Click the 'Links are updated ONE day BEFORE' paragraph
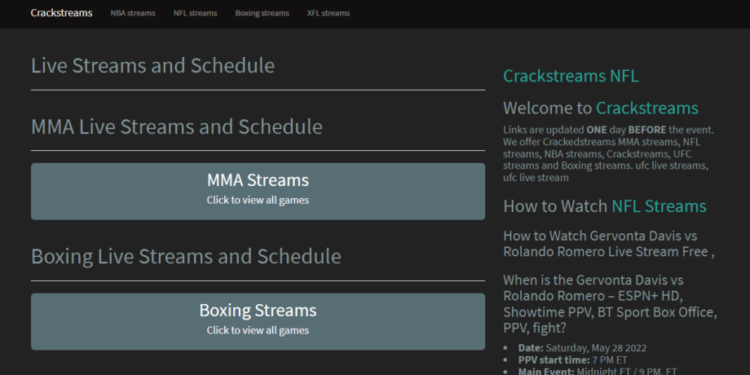Image resolution: width=750 pixels, height=375 pixels. point(608,154)
